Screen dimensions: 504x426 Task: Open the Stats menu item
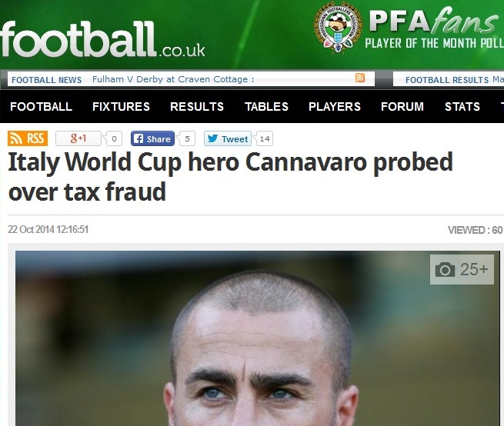[x=462, y=106]
